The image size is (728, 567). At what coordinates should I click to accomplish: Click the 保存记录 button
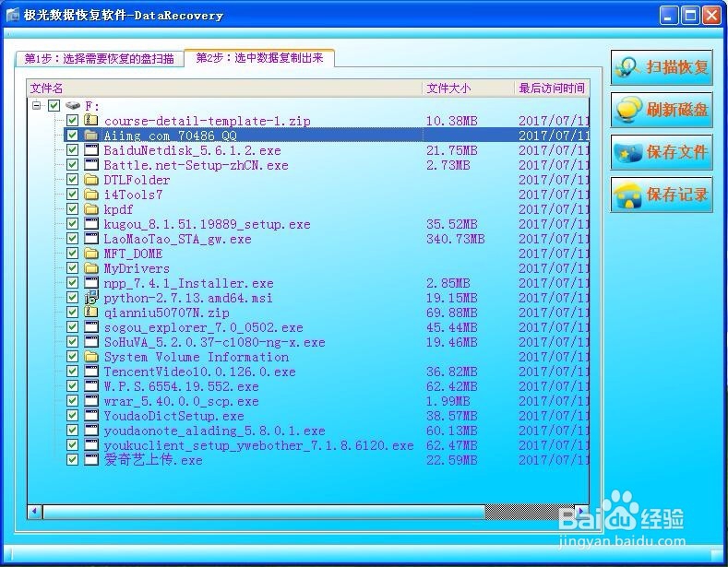click(662, 195)
